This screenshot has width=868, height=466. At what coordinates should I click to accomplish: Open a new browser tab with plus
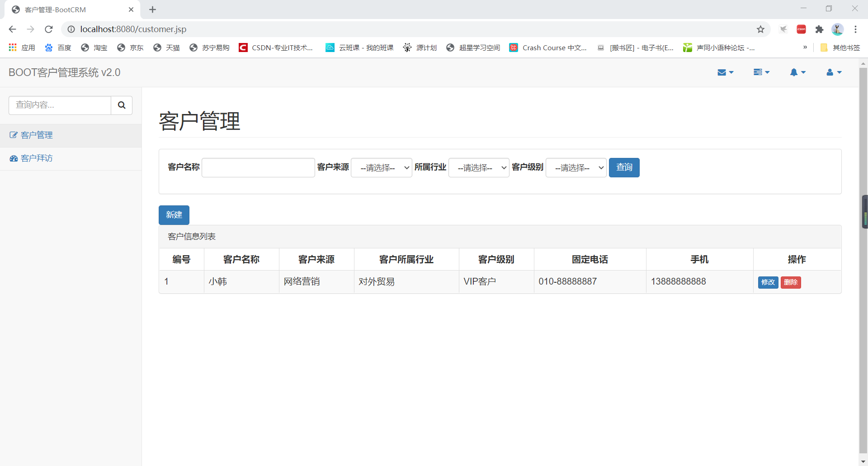152,10
